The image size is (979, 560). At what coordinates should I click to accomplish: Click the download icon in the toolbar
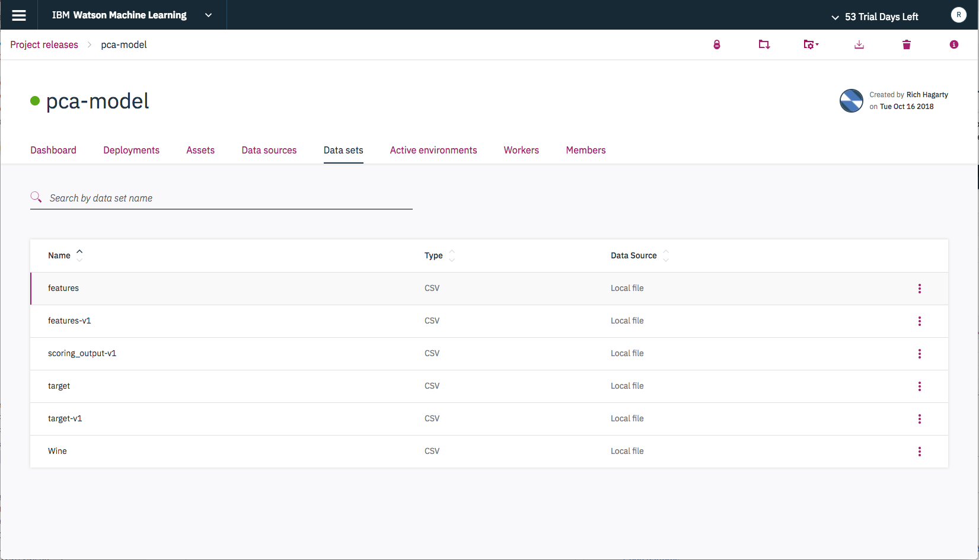click(x=859, y=44)
